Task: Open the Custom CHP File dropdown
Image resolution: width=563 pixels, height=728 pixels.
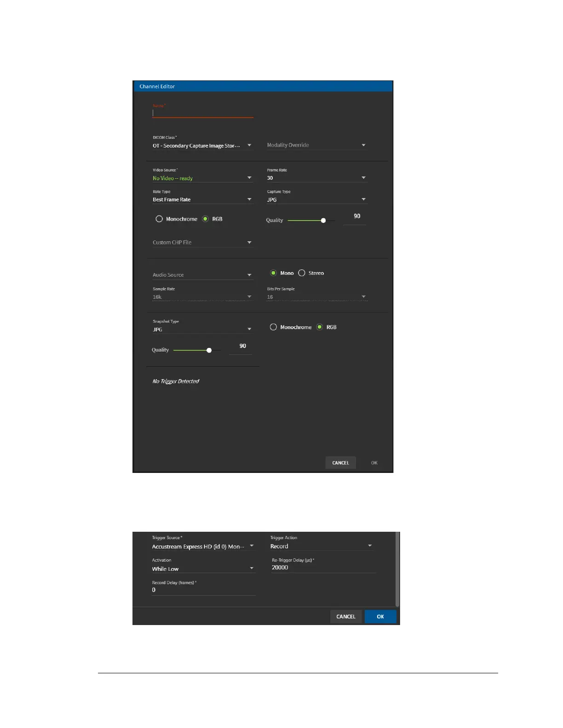Action: pyautogui.click(x=203, y=242)
